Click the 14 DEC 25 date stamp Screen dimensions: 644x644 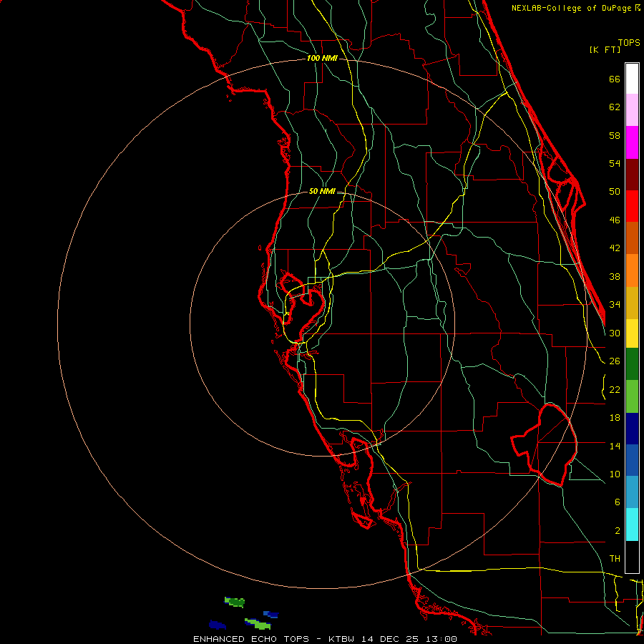390,639
